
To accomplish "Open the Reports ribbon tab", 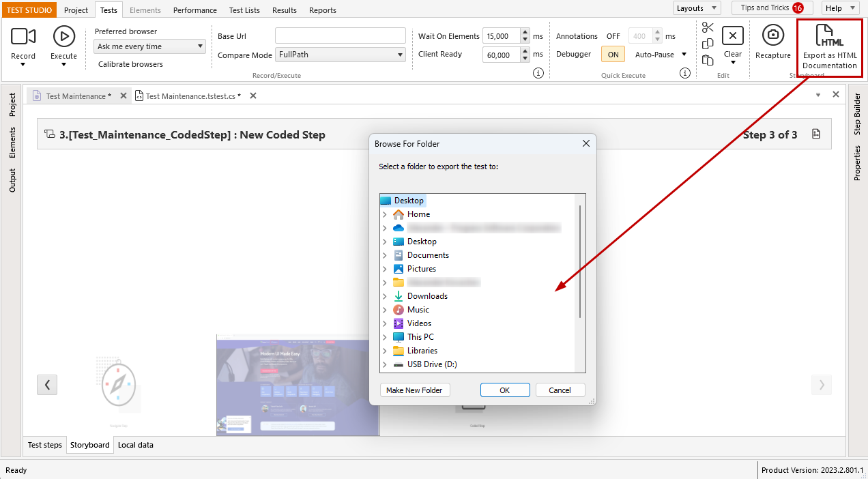I will 323,10.
